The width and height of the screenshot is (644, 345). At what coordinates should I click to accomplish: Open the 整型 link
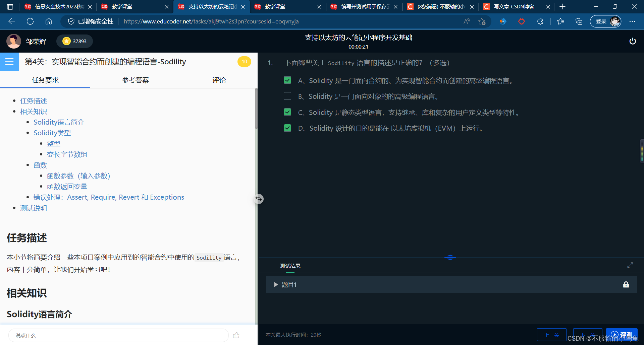click(54, 144)
